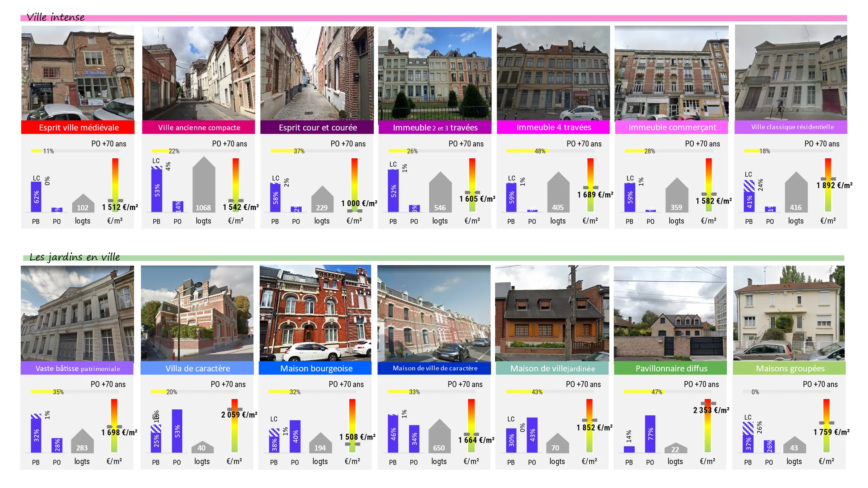Select the 1 000 €/m² price value
The width and height of the screenshot is (868, 488).
coord(359,204)
